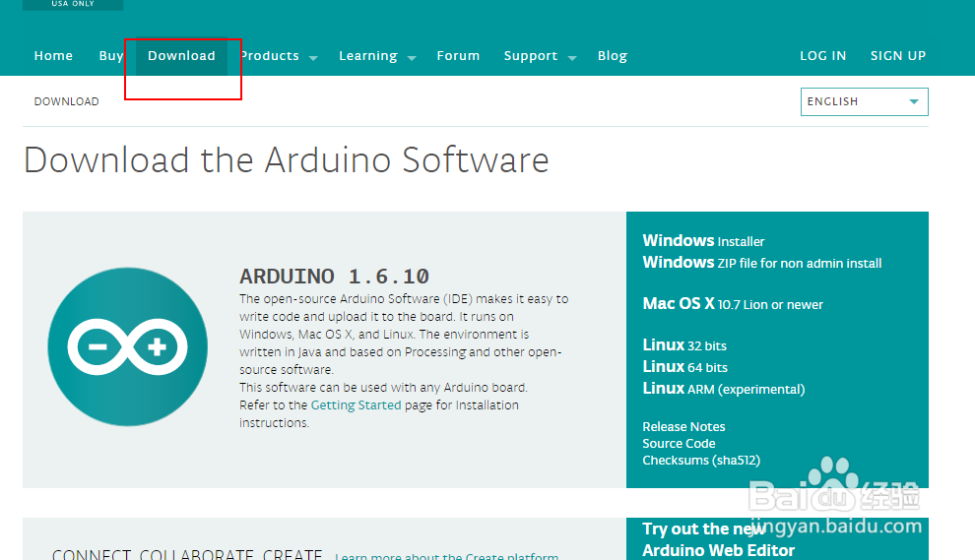Image resolution: width=975 pixels, height=560 pixels.
Task: Expand the Learning dropdown arrow
Action: click(x=412, y=58)
